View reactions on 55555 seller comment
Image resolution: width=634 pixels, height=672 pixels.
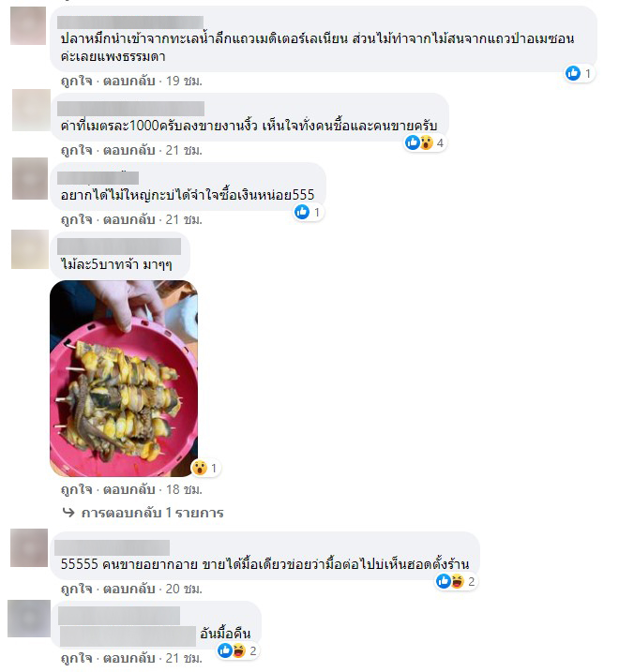pos(456,582)
